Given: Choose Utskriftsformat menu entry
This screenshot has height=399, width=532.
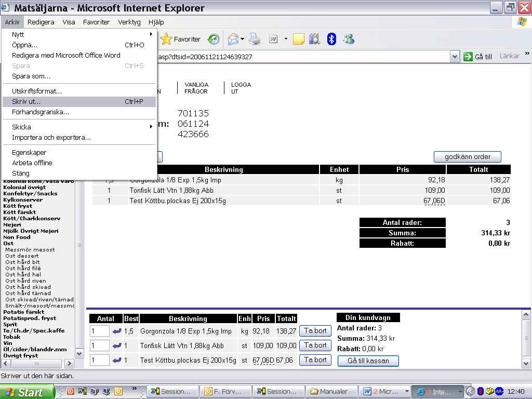Looking at the screenshot, I should pyautogui.click(x=79, y=91).
